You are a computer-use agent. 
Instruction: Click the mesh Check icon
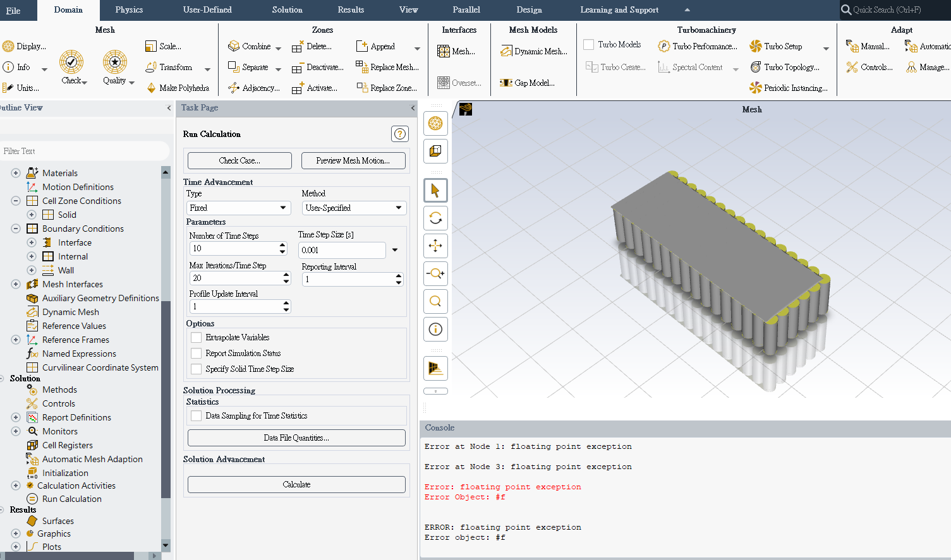coord(71,63)
